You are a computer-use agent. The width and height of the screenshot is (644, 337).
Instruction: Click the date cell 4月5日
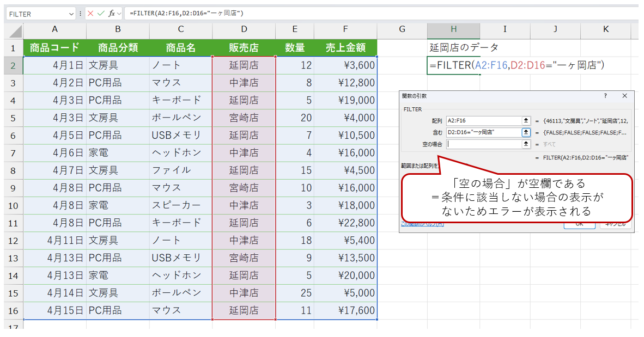tap(54, 136)
